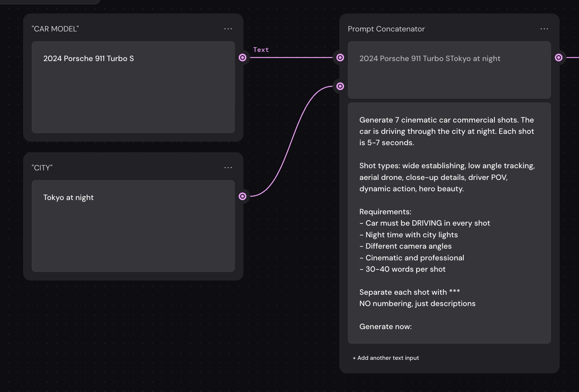Click the Prompt Concatenator second input port

(340, 86)
